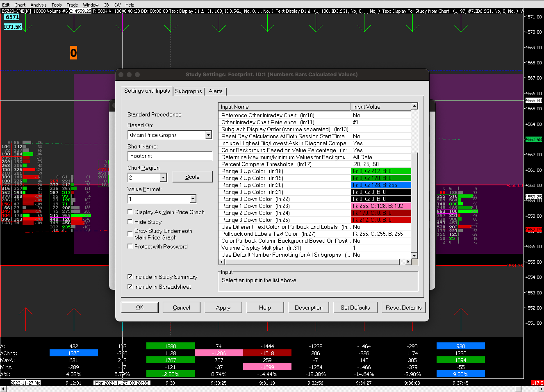
Task: Click the Short Name text field
Action: (170, 156)
